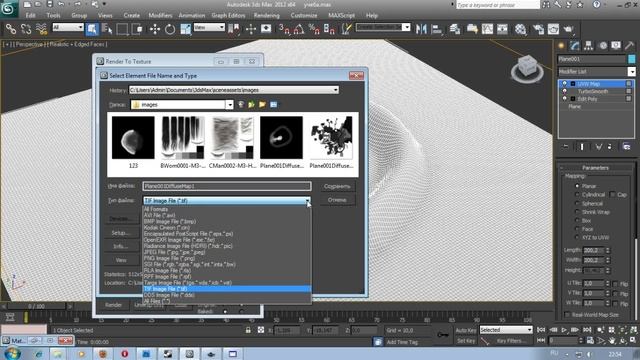640x360 pixels.
Task: Open the History path dropdown
Action: [336, 90]
